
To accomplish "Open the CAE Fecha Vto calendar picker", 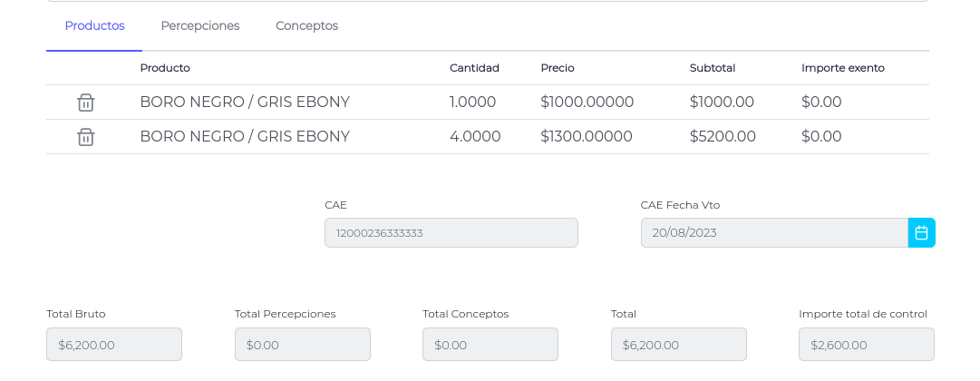I will [x=921, y=233].
